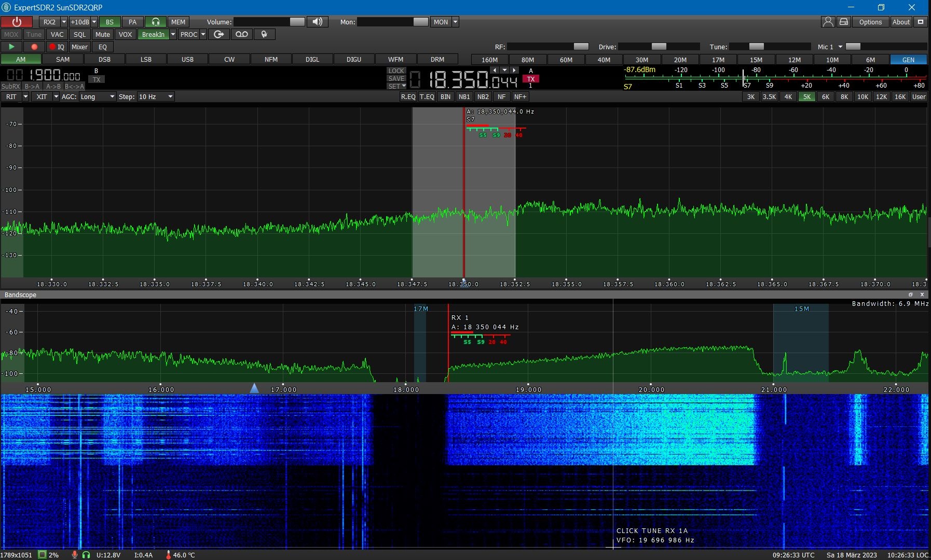The height and width of the screenshot is (560, 931).
Task: Click the 1.900 VFO B frequency display
Action: (44, 76)
